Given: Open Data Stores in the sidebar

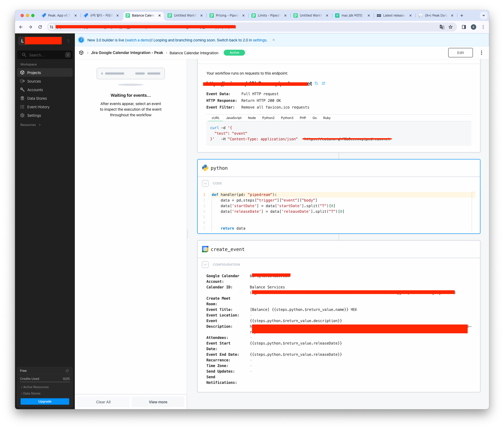Looking at the screenshot, I should click(45, 98).
